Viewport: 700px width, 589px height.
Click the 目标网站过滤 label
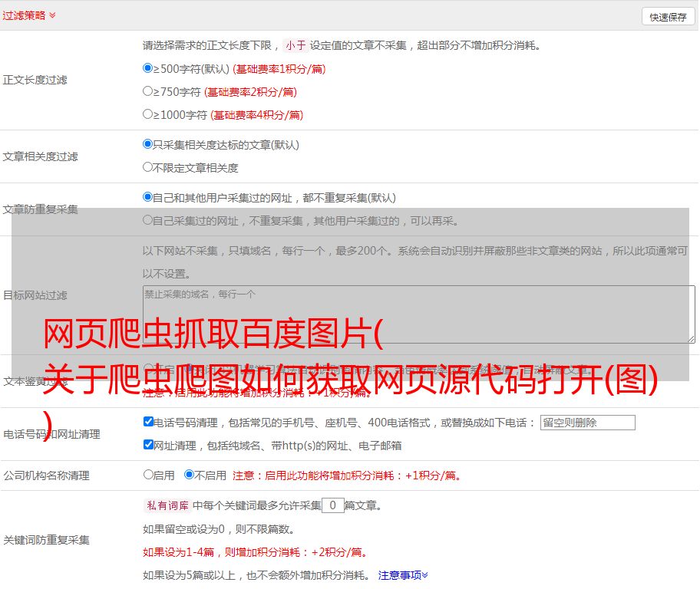coord(35,295)
